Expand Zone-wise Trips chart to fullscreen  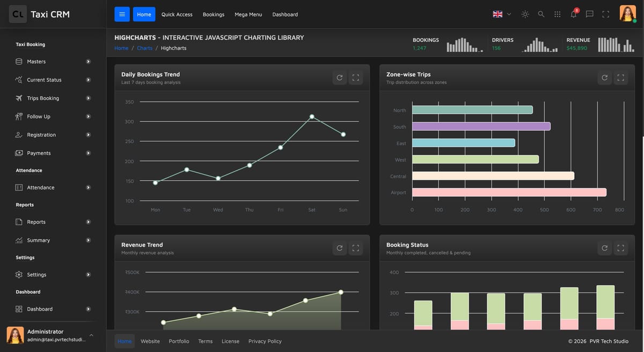click(x=620, y=78)
